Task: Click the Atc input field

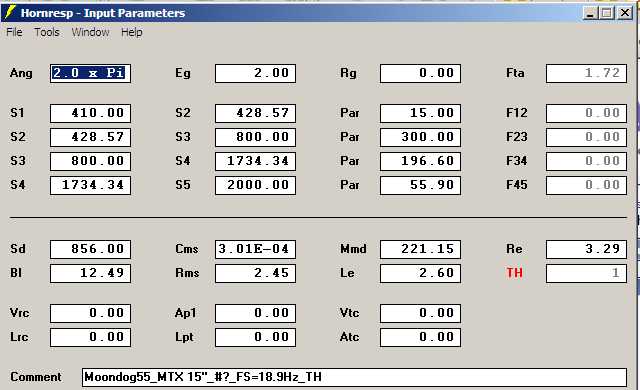Action: 420,337
